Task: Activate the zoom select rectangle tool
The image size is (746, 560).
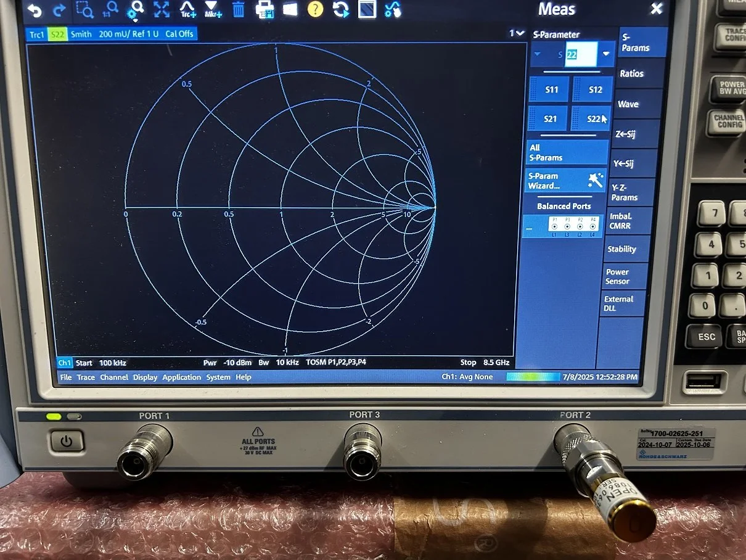Action: 84,9
